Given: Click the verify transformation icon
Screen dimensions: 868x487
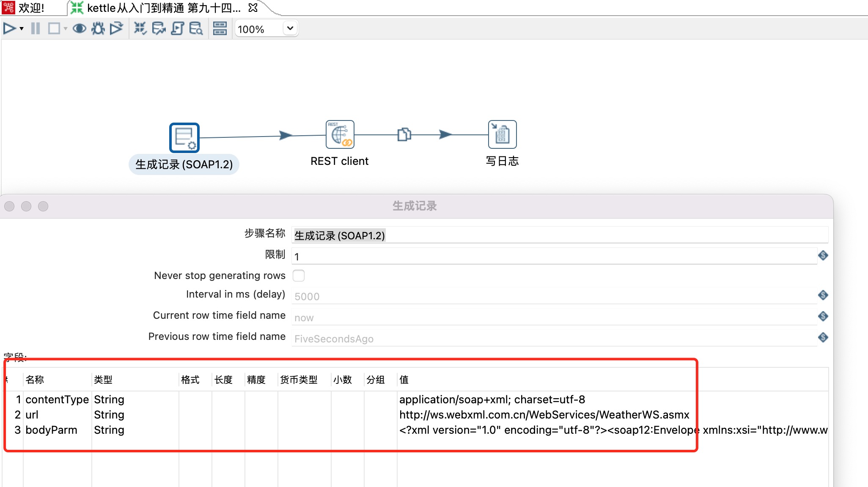Looking at the screenshot, I should click(140, 29).
